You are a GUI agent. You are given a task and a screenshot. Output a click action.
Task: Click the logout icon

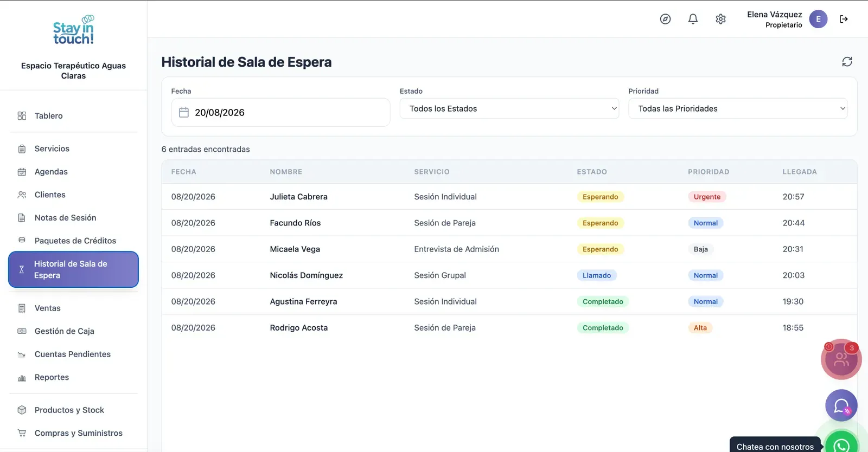(844, 19)
